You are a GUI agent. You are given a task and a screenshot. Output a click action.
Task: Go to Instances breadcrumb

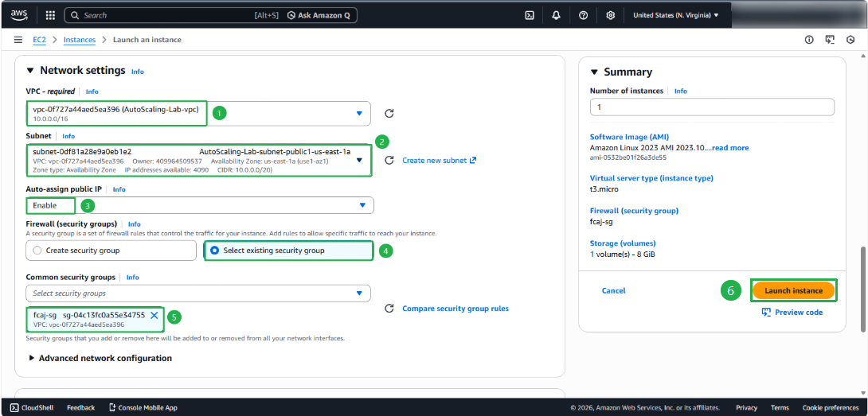[80, 40]
